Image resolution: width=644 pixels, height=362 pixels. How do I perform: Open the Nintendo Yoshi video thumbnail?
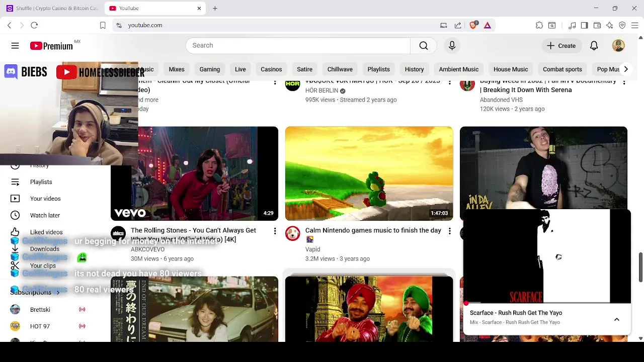pyautogui.click(x=369, y=173)
